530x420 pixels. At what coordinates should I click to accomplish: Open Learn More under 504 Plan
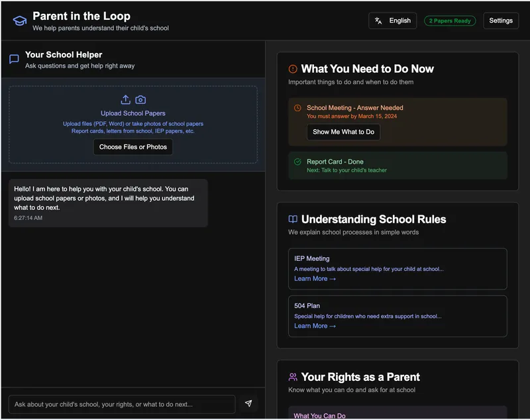316,325
